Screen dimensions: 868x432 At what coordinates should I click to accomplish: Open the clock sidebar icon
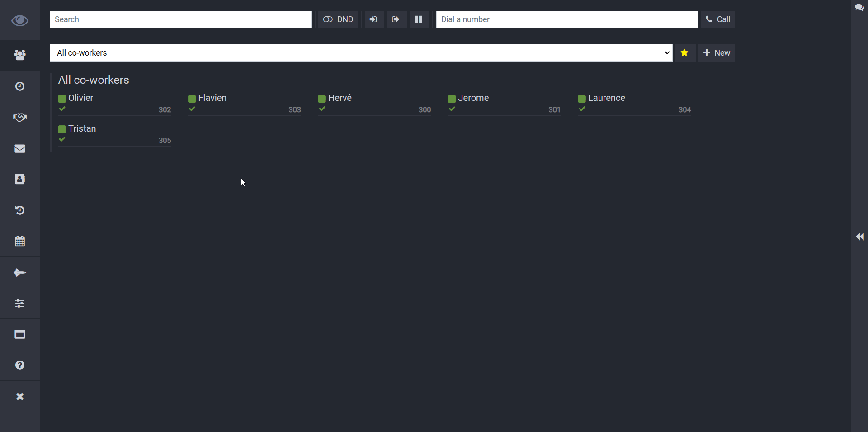click(x=20, y=86)
